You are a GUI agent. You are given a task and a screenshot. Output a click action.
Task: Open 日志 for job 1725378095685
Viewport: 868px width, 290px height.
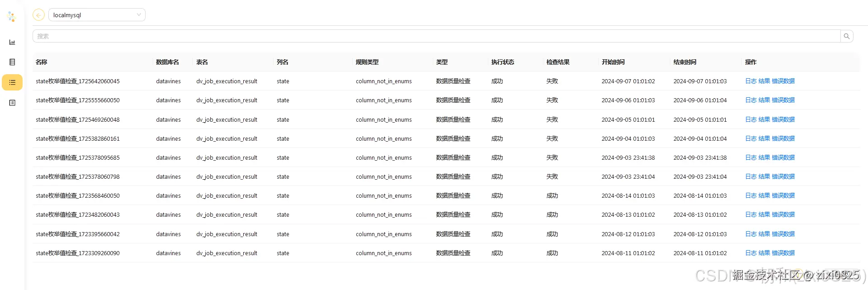[x=751, y=157]
